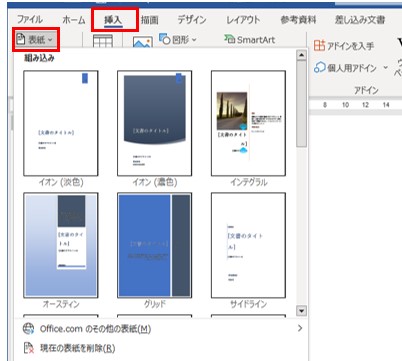Choose the イオン (濃色) cover page
402x361 pixels.
[154, 129]
